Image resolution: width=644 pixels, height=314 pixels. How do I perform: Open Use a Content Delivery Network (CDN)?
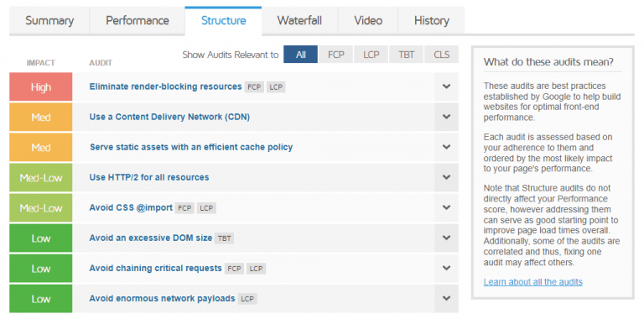(169, 117)
